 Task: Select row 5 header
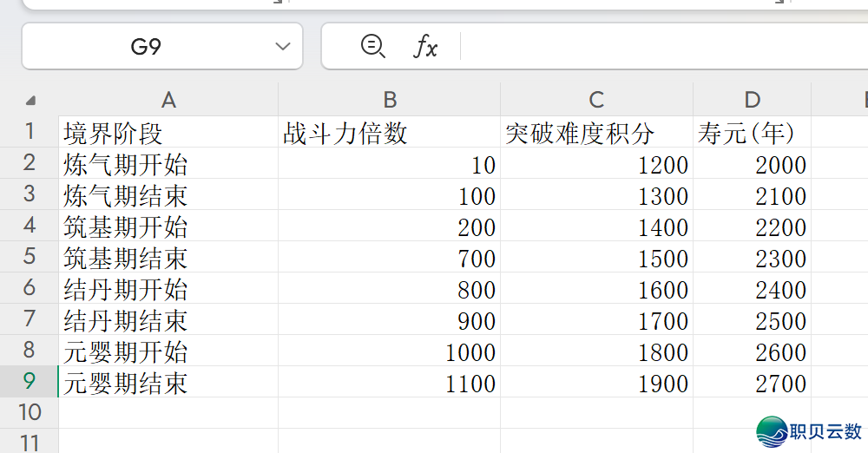pyautogui.click(x=30, y=256)
